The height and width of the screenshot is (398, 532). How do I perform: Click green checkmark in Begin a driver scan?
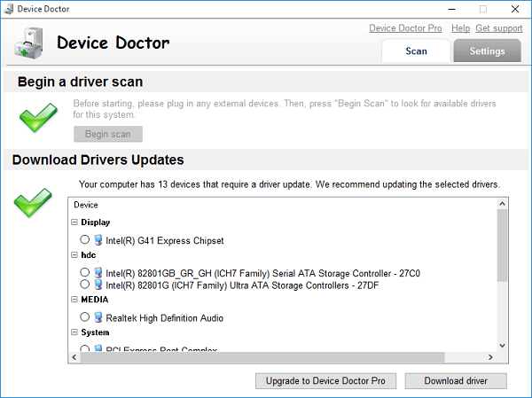coord(38,117)
